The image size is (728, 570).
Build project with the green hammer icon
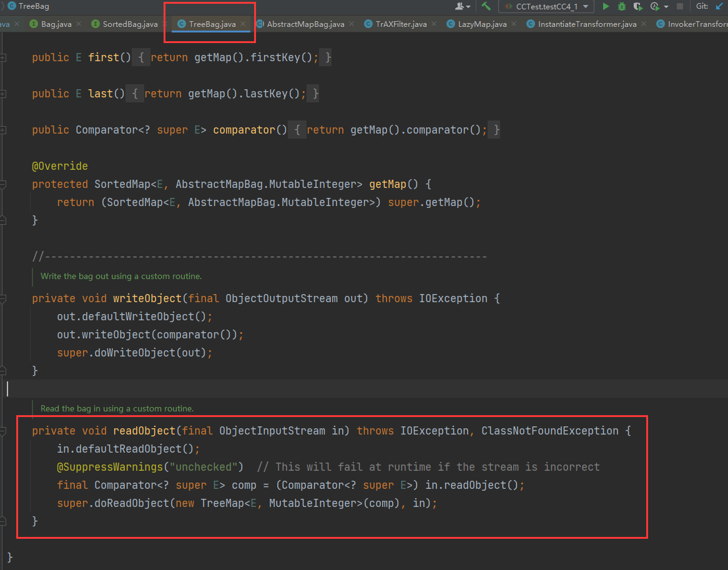pyautogui.click(x=486, y=6)
